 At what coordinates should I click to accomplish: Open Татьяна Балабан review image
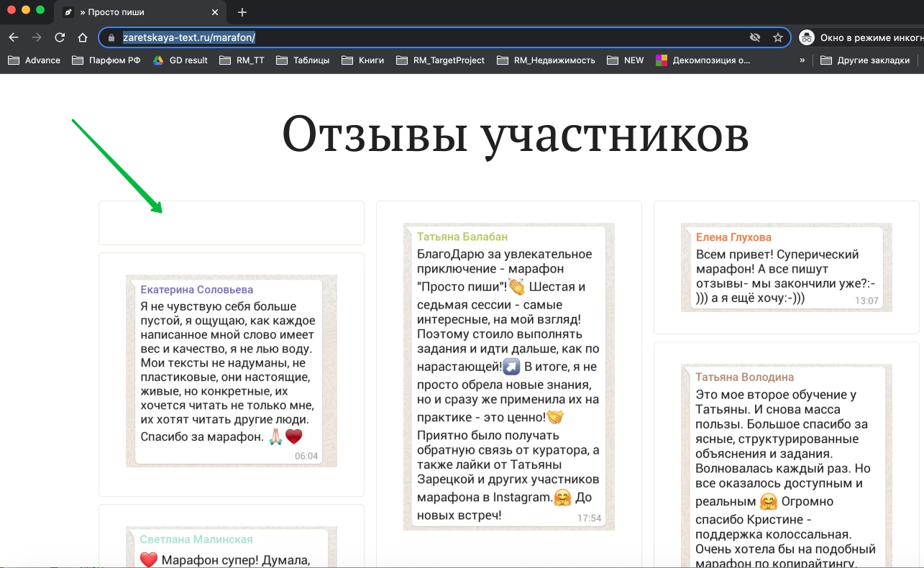pyautogui.click(x=508, y=376)
